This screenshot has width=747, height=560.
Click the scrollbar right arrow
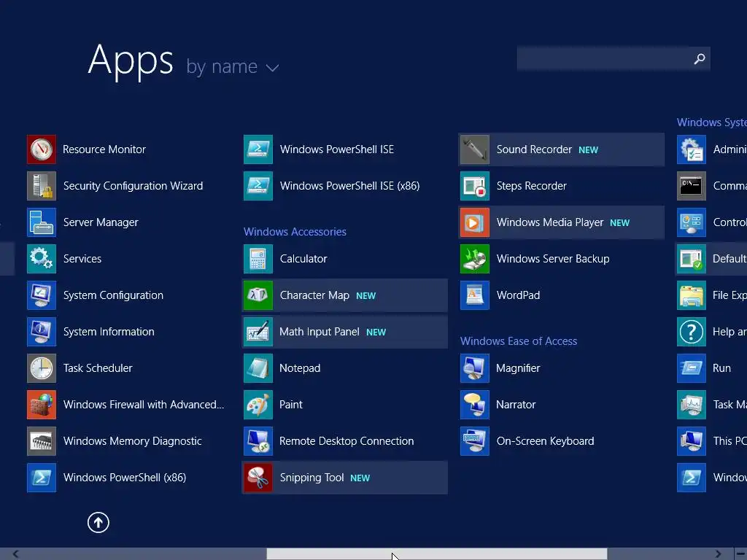coord(718,554)
